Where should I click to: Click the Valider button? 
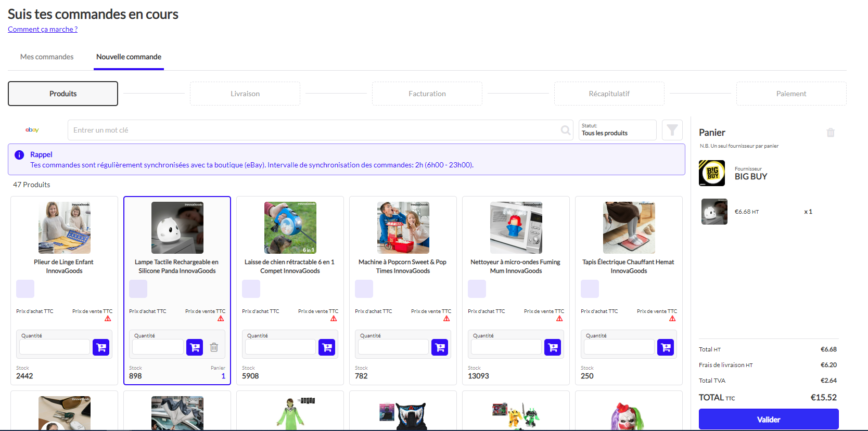769,420
